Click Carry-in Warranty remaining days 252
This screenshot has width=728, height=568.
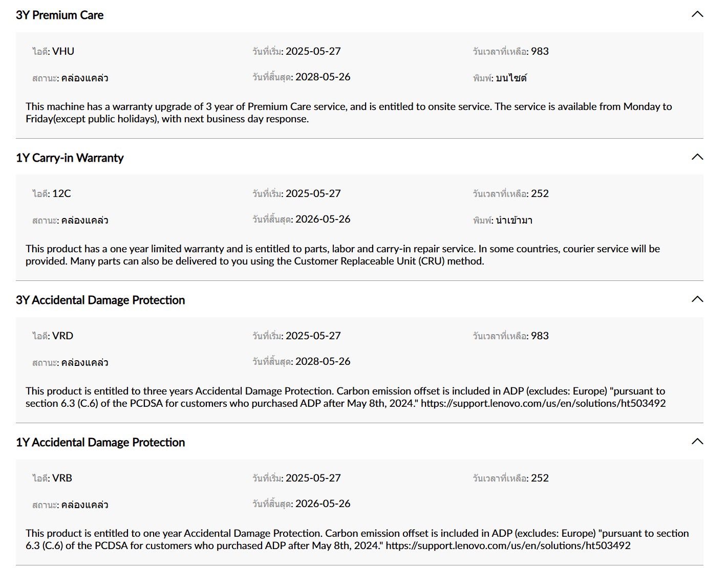tap(540, 193)
